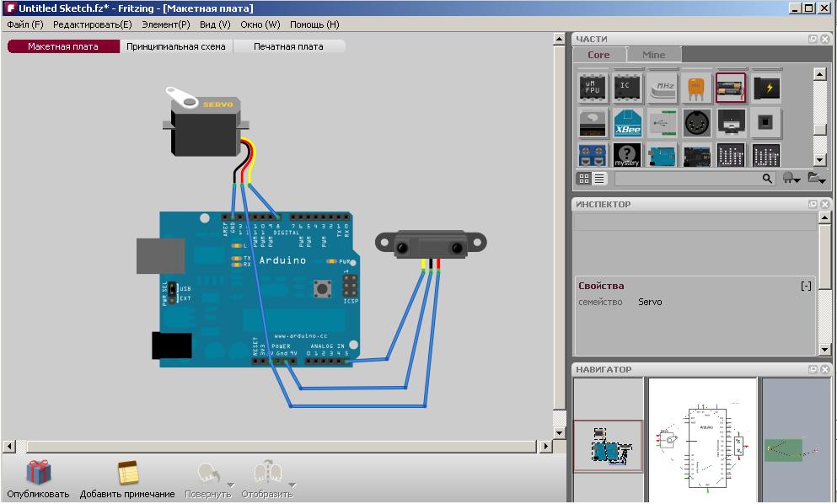
Task: Select the uM FPU chip part
Action: [x=593, y=87]
